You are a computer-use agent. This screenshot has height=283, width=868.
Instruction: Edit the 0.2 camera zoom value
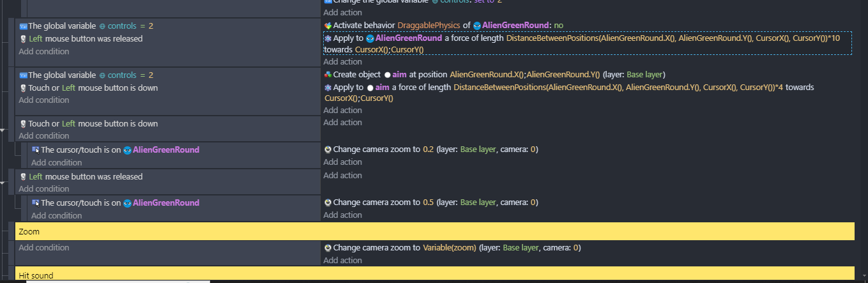[428, 149]
